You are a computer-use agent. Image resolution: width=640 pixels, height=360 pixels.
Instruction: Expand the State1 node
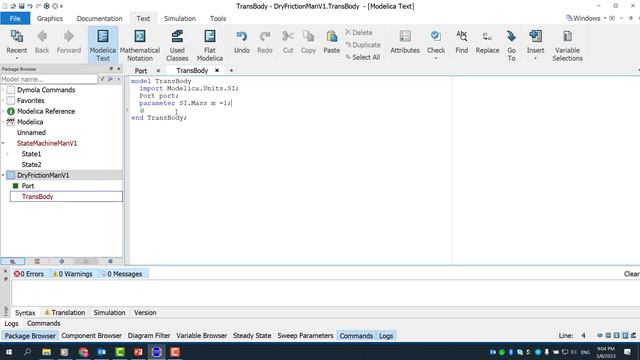tap(8, 154)
